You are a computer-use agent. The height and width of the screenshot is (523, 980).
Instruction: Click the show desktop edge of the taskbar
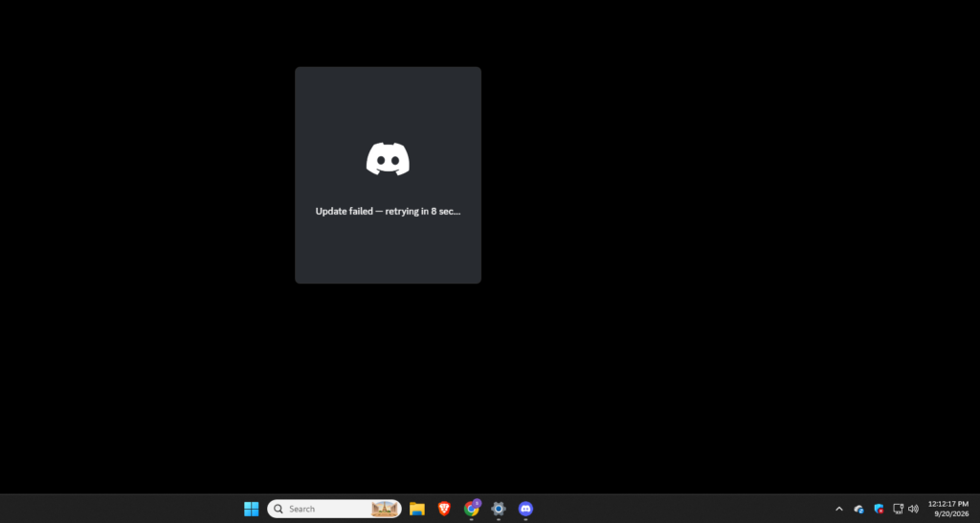pyautogui.click(x=977, y=509)
